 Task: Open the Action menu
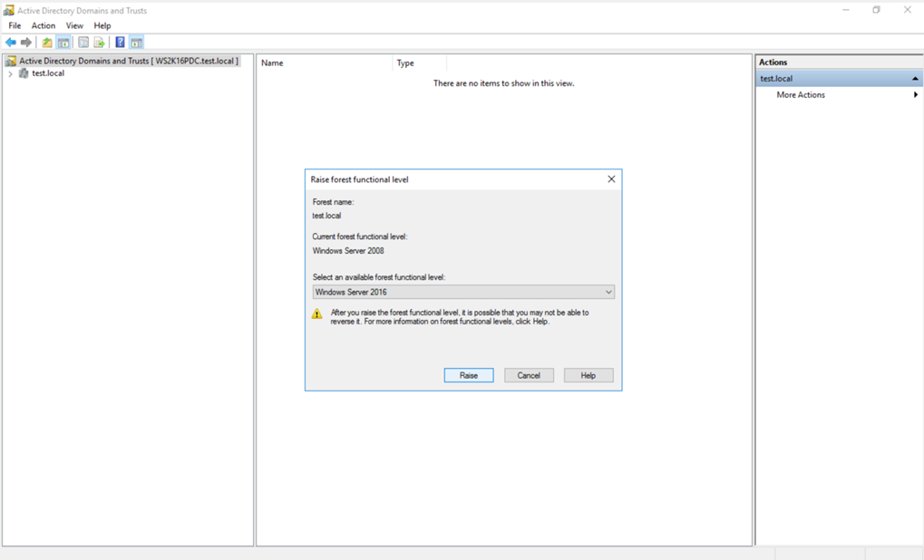[x=43, y=26]
